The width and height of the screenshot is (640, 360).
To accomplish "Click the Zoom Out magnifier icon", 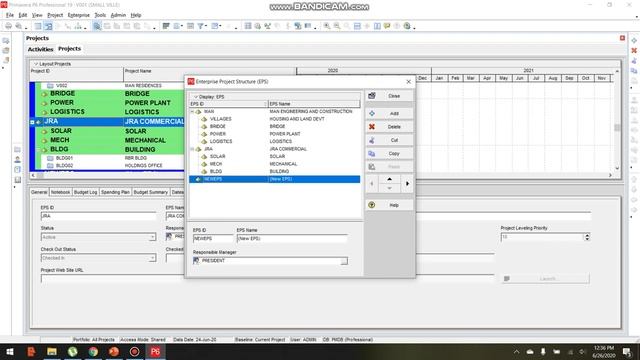I will point(337,26).
